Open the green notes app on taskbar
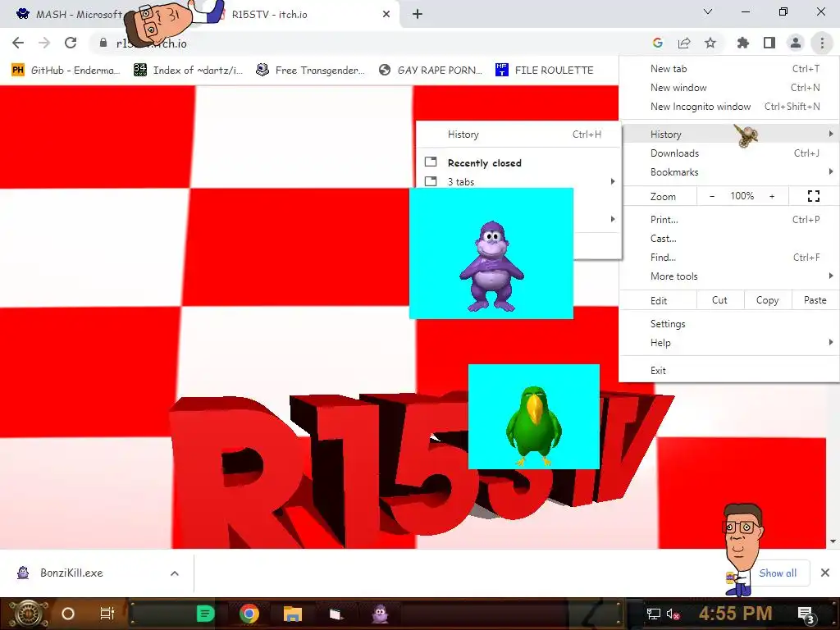This screenshot has height=630, width=840. point(205,614)
